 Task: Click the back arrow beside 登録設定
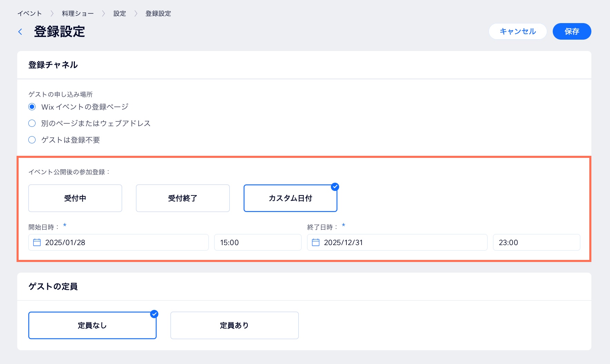coord(20,32)
